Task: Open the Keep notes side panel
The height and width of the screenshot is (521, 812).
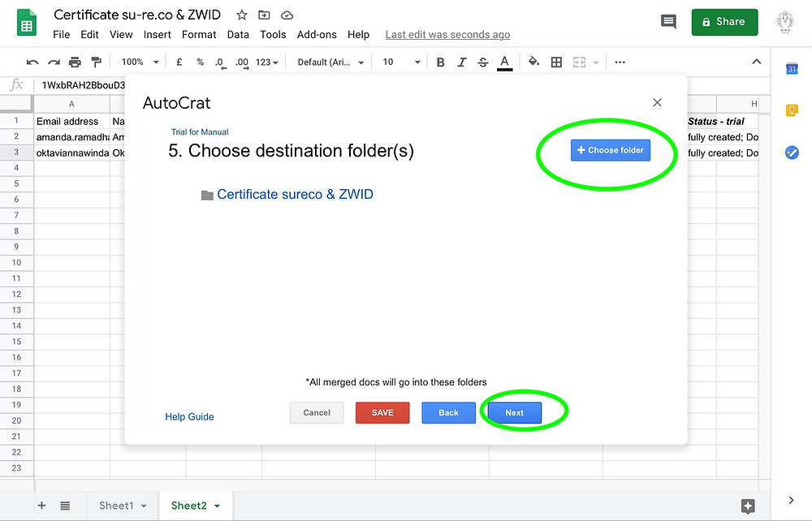Action: click(x=792, y=110)
